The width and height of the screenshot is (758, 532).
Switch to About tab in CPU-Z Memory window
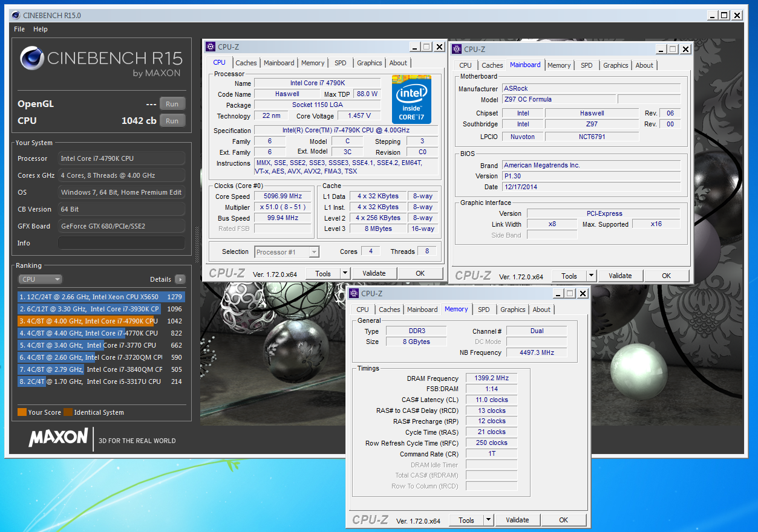541,310
